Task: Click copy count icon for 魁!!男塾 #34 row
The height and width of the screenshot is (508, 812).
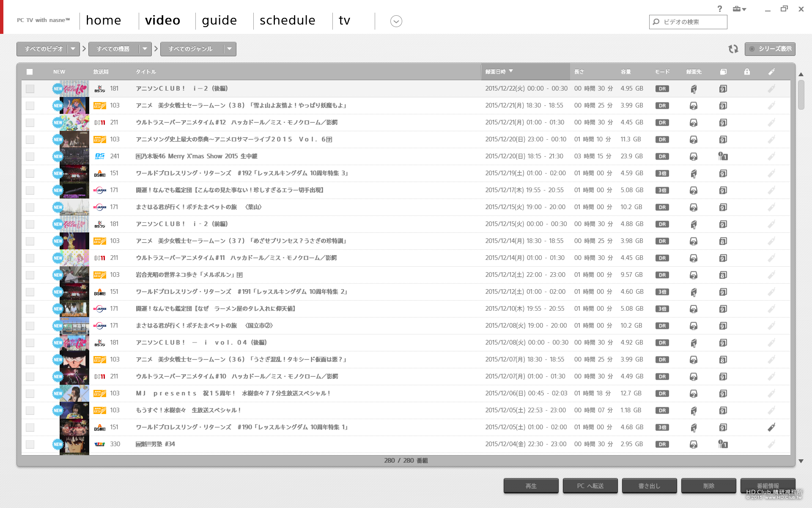Action: 723,444
